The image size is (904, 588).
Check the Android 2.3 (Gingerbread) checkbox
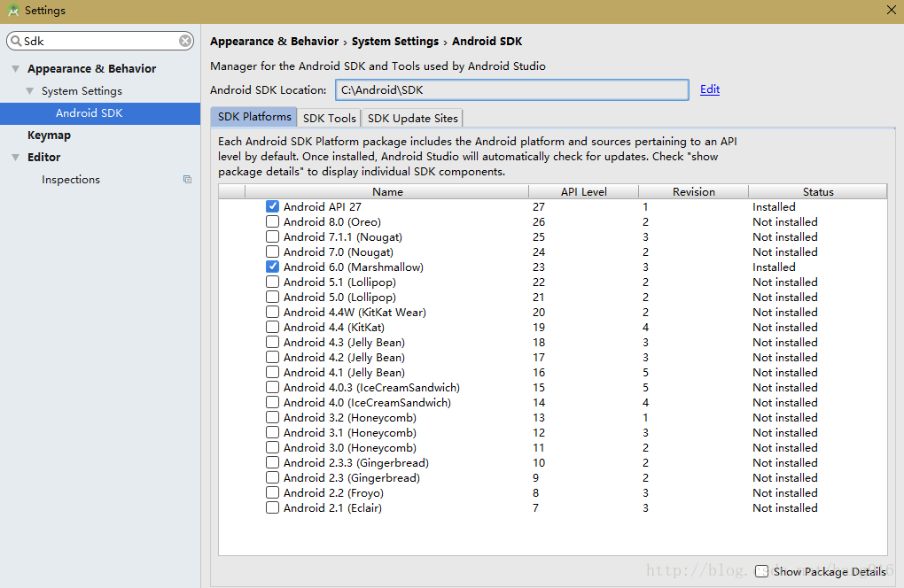pyautogui.click(x=272, y=477)
